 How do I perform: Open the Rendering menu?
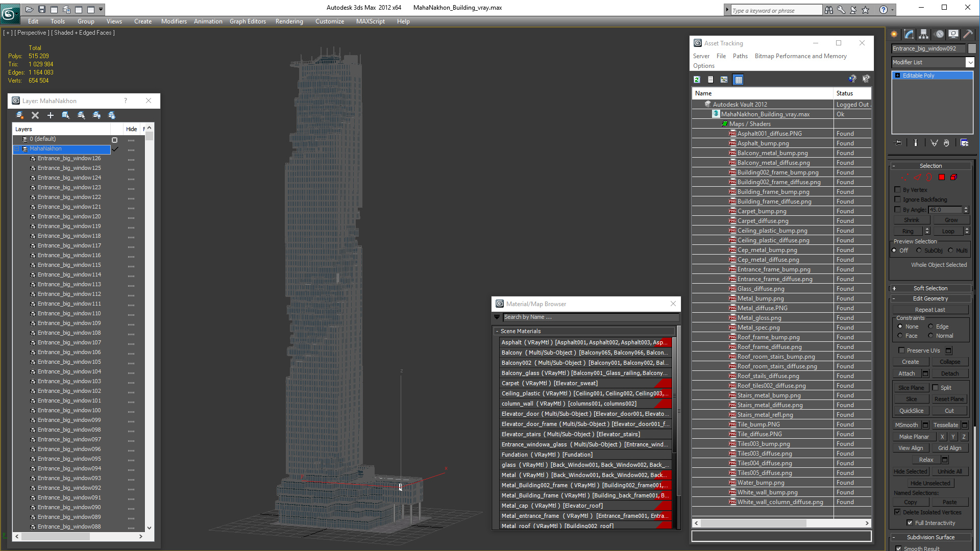point(289,21)
